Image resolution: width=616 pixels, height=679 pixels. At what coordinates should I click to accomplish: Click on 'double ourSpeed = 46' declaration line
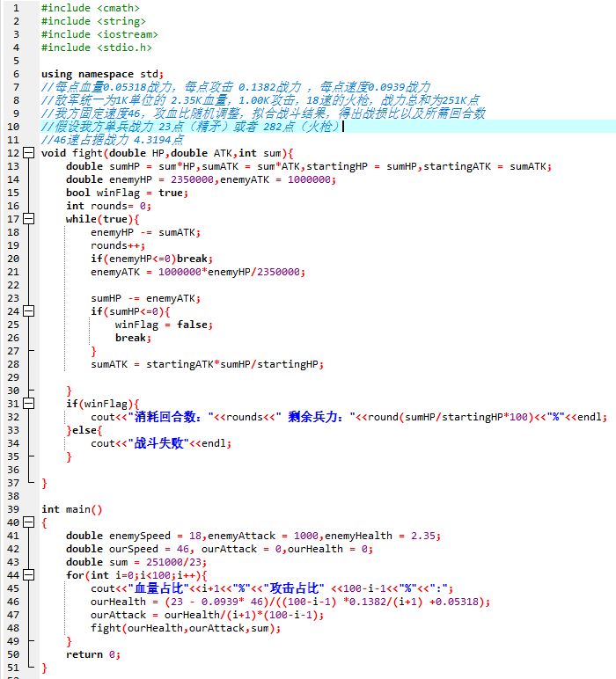coord(219,549)
